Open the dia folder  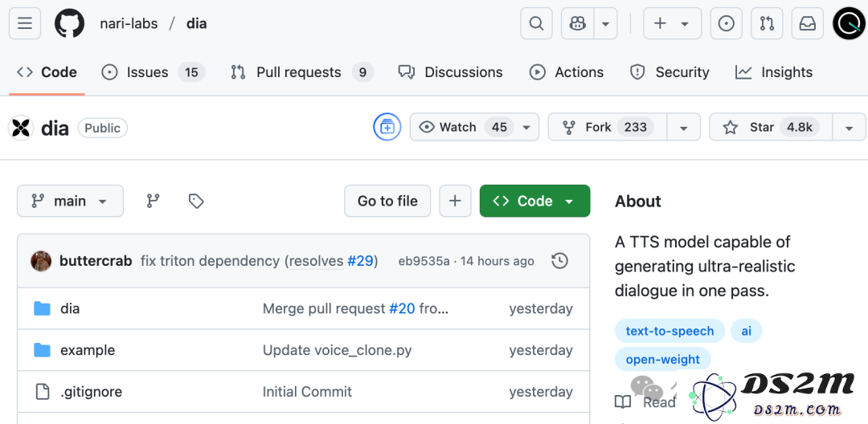pyautogui.click(x=70, y=308)
